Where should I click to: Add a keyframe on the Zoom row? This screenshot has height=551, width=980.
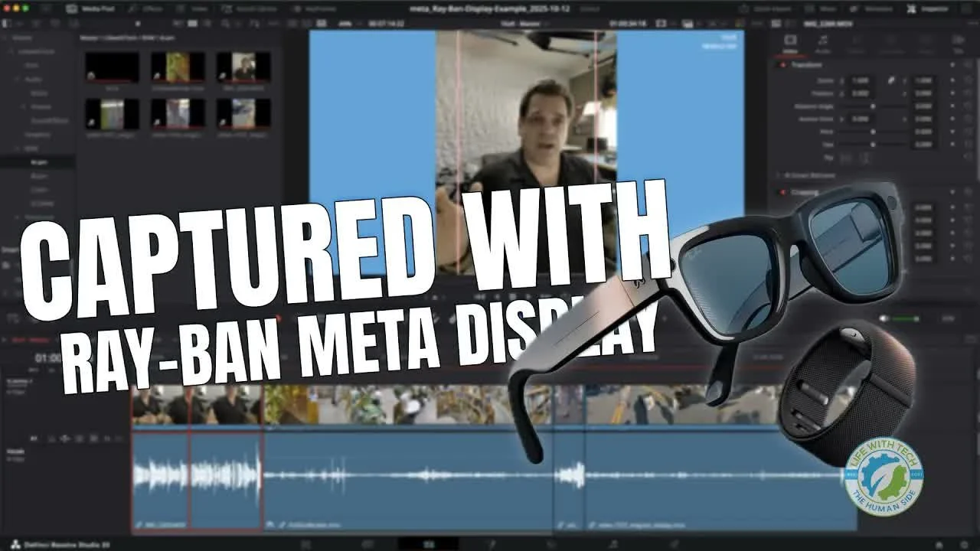(x=954, y=80)
